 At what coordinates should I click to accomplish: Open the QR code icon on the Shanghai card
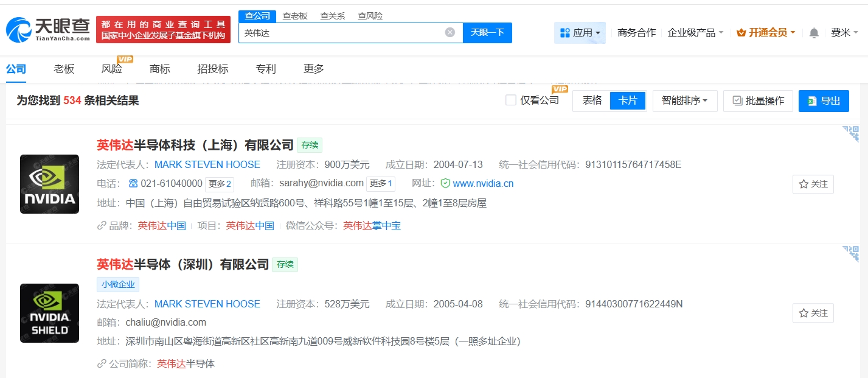click(x=850, y=134)
